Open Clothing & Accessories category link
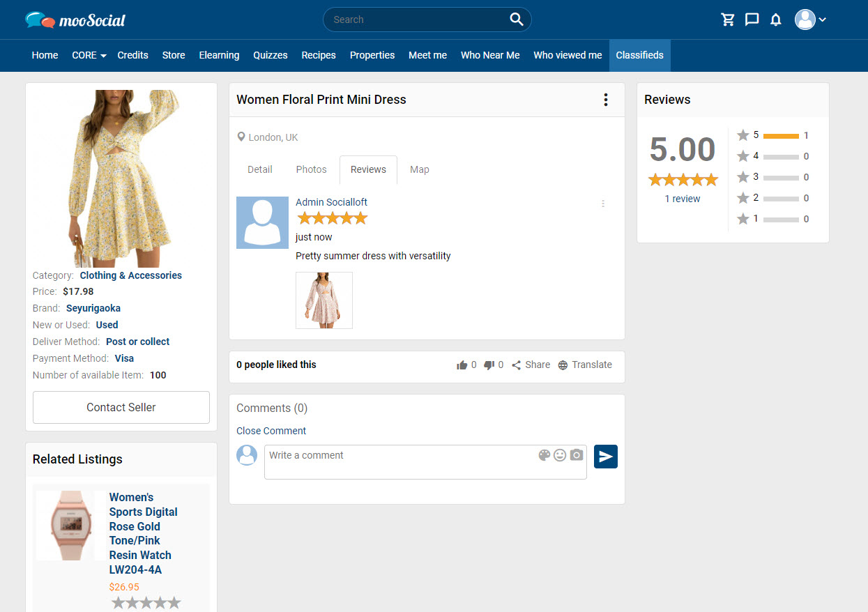This screenshot has width=868, height=612. [x=131, y=275]
